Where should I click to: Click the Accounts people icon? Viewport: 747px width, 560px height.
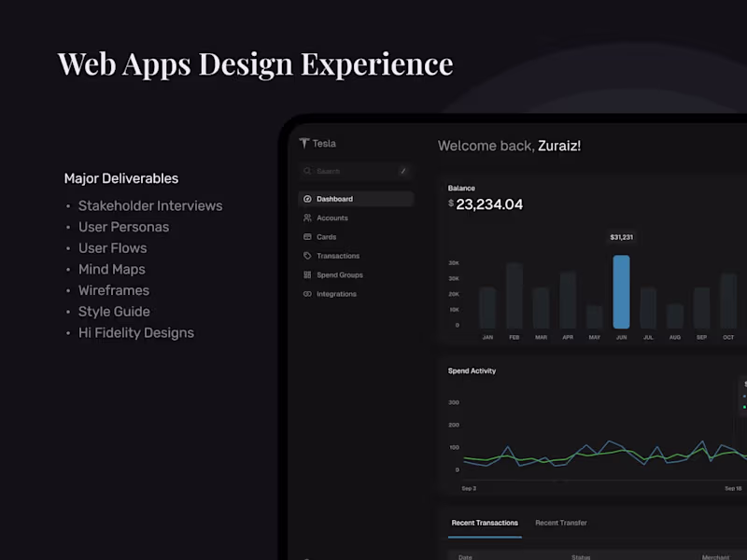(x=307, y=217)
